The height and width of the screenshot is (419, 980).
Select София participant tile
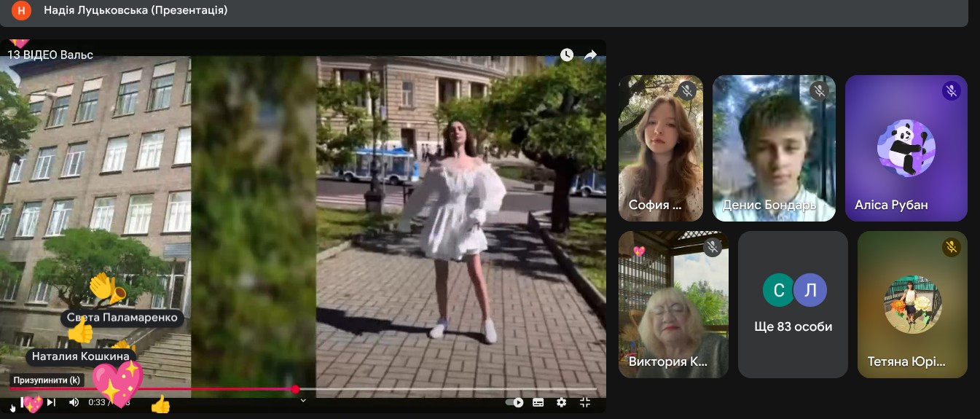661,149
